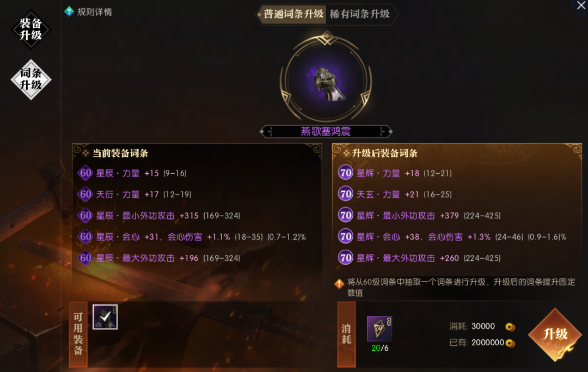This screenshot has height=372, width=588.
Task: Click the orange warning icon near upgrade note
Action: pos(339,284)
